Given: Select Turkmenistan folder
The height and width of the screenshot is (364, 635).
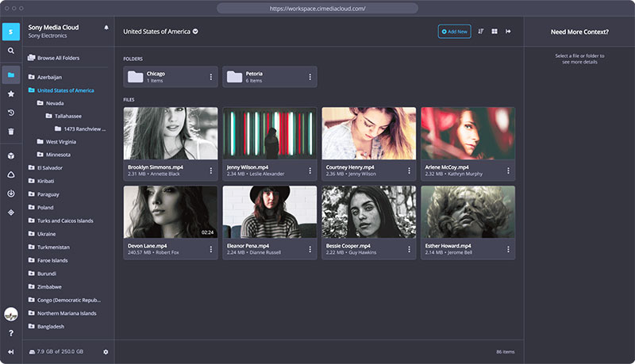Looking at the screenshot, I should pos(48,247).
